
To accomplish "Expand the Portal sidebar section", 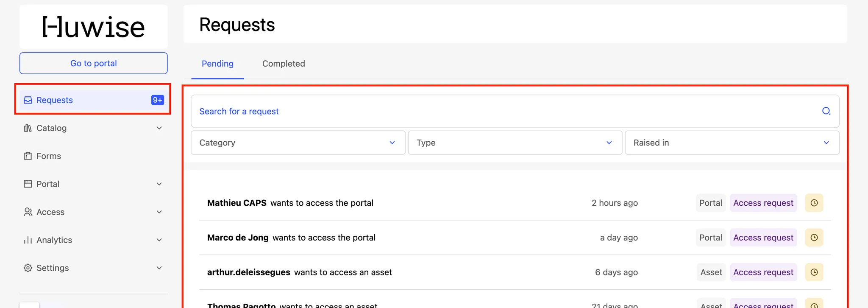I will 159,184.
